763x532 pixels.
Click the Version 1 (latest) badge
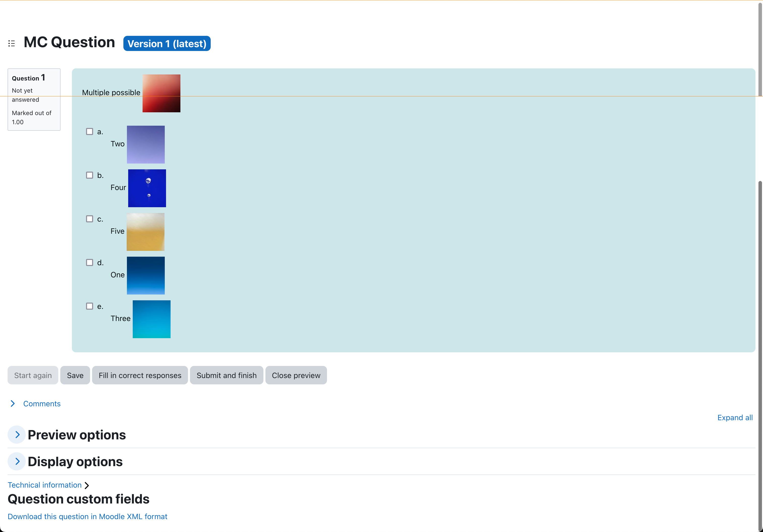tap(167, 43)
